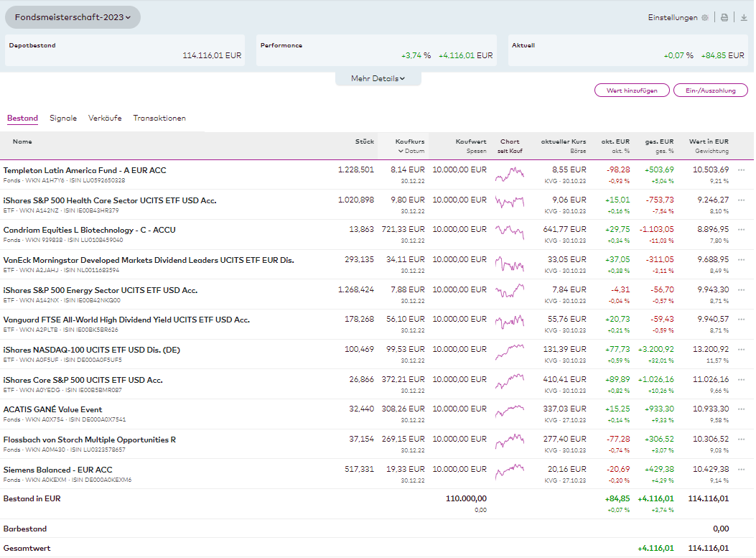
Task: Open the Fondsmeisterschaft-2023 portfolio dropdown
Action: tap(73, 17)
